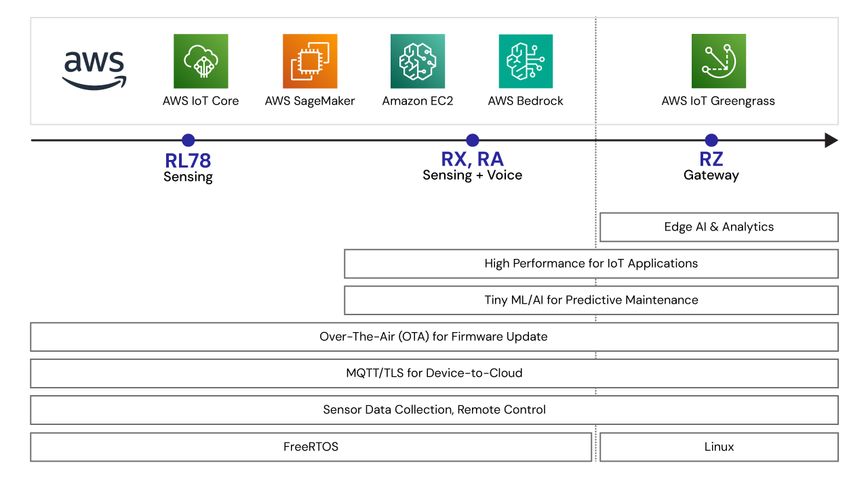This screenshot has height=488, width=868.
Task: Click the Over-The-Air (OTA) Firmware Update bar
Action: (x=434, y=337)
